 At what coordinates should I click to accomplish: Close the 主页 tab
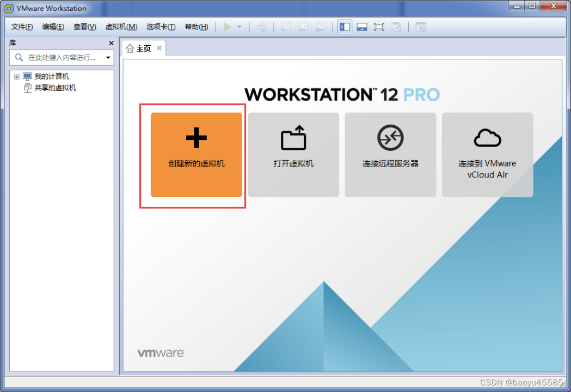159,48
